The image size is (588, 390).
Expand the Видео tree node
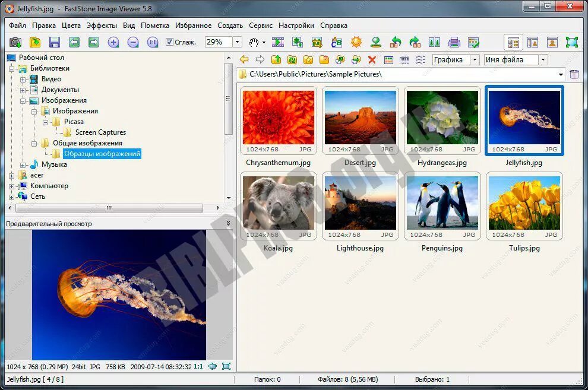[x=23, y=80]
